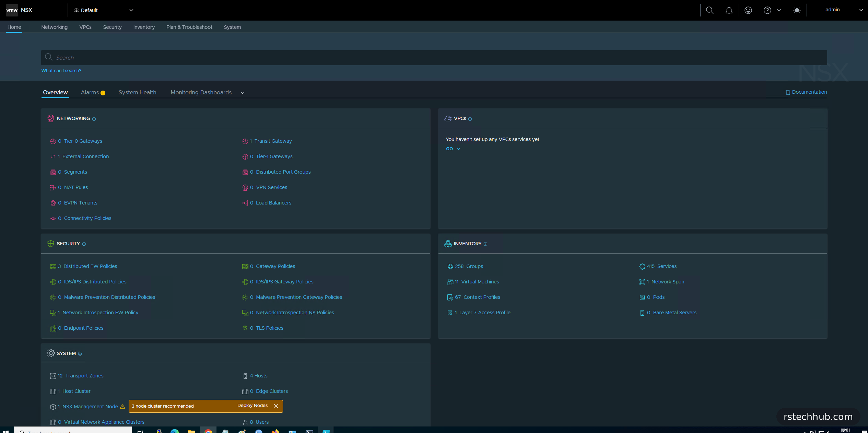Click the Distributed FW Policies icon

tap(53, 267)
